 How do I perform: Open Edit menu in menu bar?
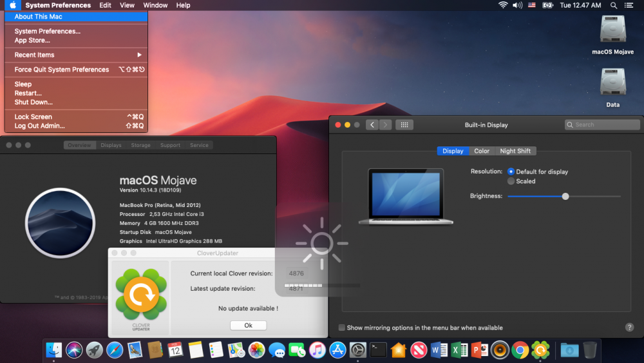pos(105,5)
